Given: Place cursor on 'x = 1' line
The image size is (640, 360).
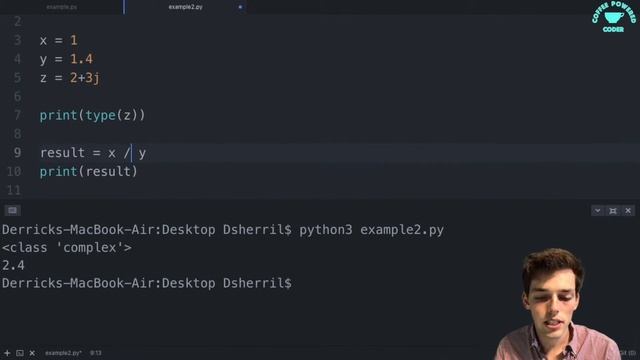Looking at the screenshot, I should point(58,40).
